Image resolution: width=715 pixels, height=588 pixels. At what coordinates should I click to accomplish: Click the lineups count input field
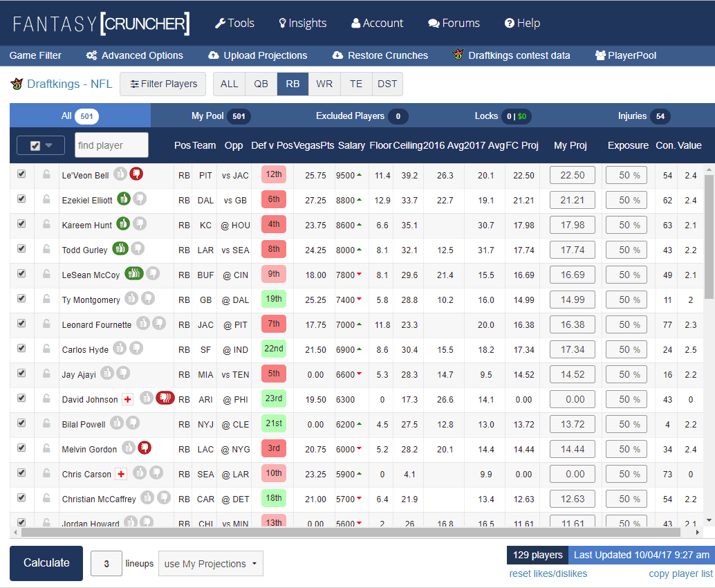(106, 563)
